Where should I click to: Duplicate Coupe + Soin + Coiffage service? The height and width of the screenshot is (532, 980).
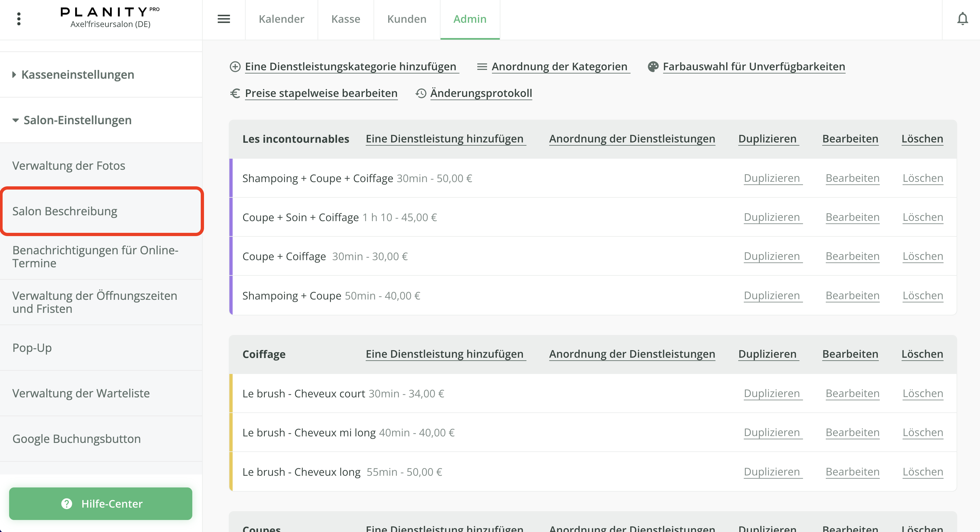coord(772,217)
